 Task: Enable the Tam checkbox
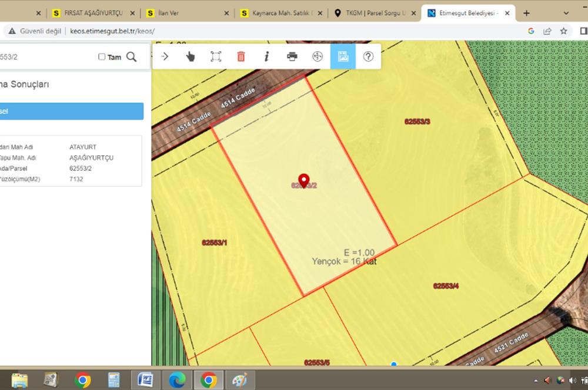102,57
